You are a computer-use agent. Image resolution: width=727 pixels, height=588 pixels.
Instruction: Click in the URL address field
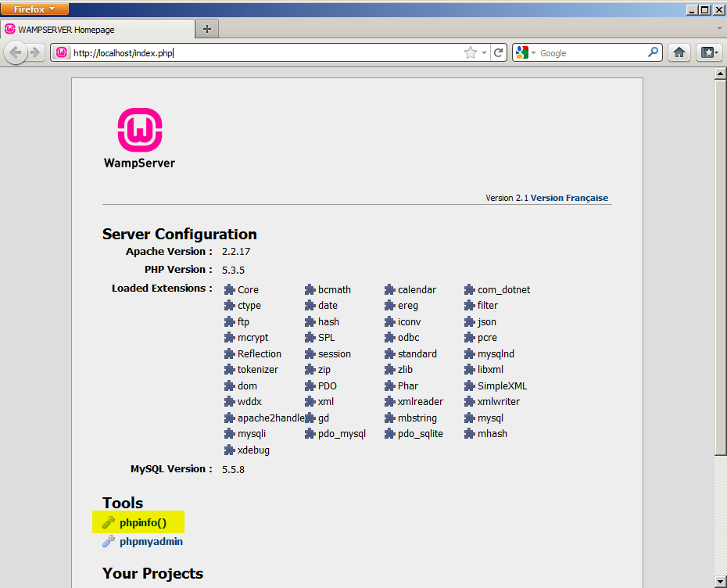pos(267,53)
